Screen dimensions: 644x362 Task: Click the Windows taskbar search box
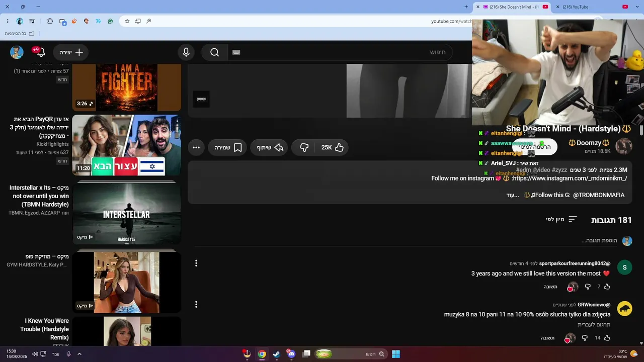pos(351,354)
